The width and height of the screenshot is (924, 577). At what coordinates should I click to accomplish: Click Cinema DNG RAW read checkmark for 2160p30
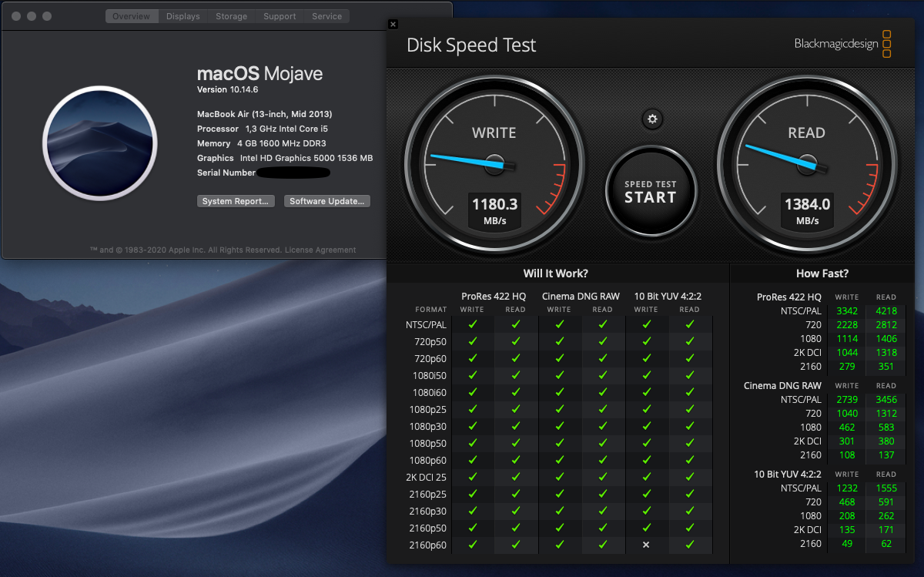(x=603, y=511)
